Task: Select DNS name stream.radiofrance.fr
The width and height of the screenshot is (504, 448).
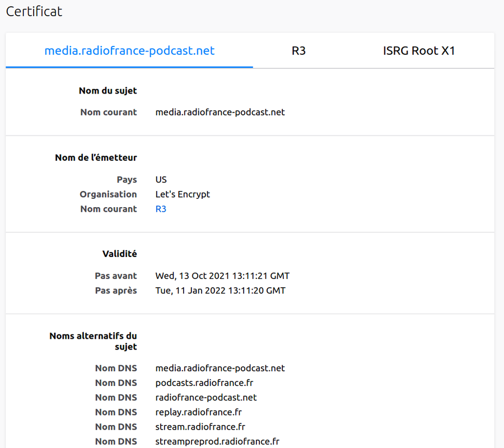Action: [x=200, y=427]
